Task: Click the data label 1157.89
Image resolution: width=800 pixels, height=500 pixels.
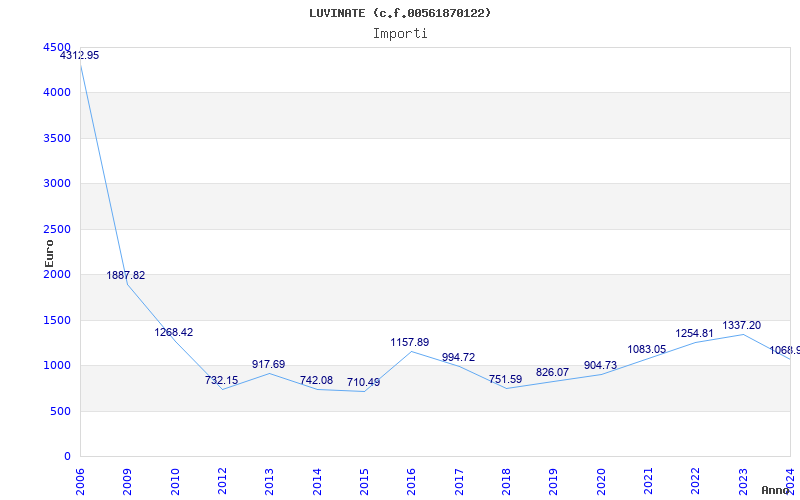Action: 410,342
